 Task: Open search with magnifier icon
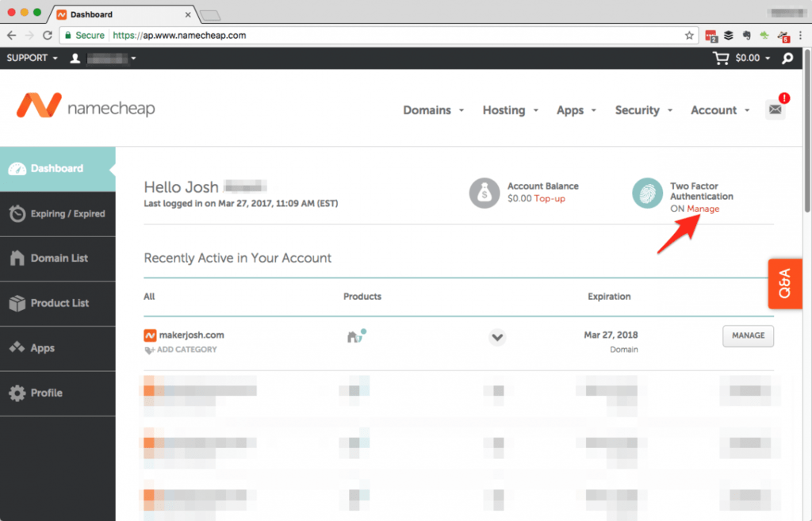pyautogui.click(x=787, y=58)
